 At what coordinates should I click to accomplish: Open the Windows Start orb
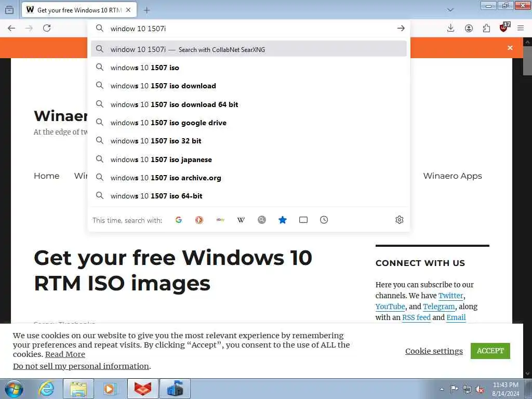coord(14,389)
